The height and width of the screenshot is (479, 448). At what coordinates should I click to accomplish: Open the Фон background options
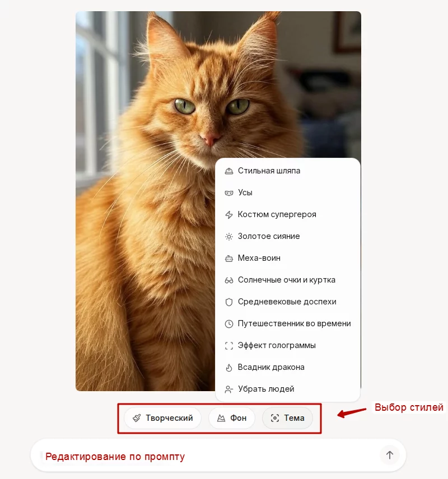(232, 418)
